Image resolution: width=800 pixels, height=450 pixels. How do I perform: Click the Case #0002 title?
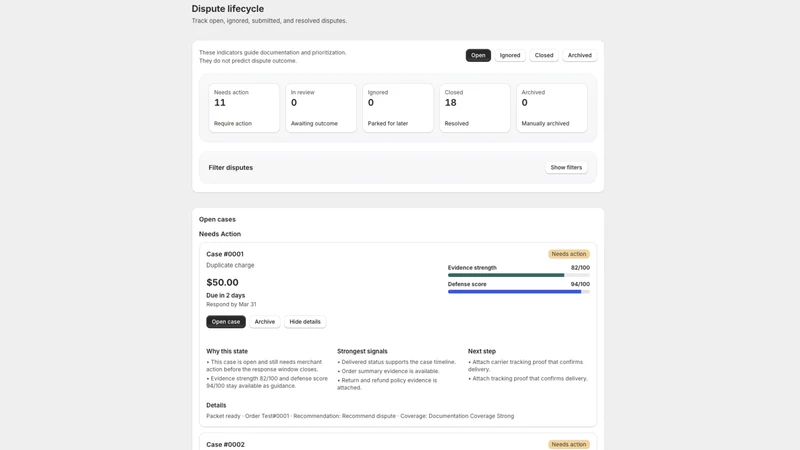[226, 444]
